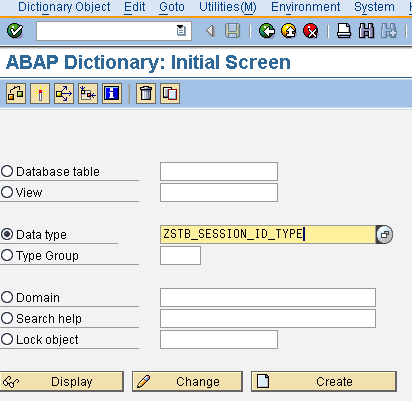This screenshot has height=401, width=412.
Task: Select the Data type radio button
Action: [x=7, y=234]
